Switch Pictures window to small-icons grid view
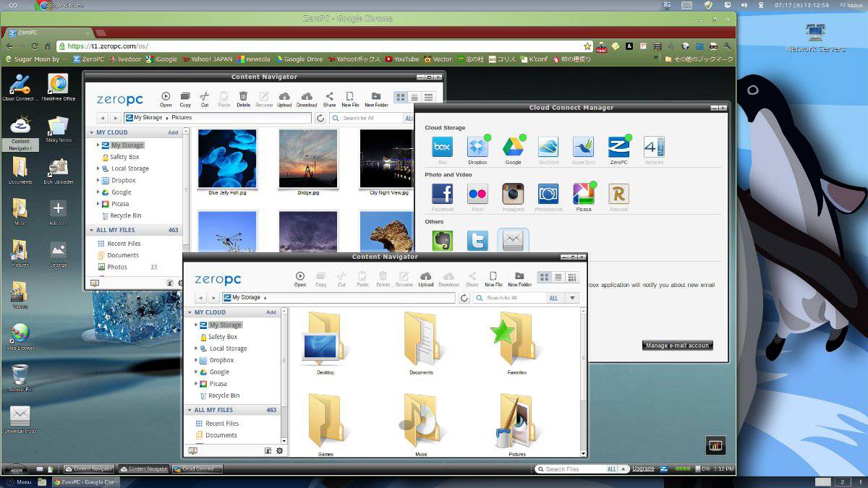 click(x=428, y=98)
